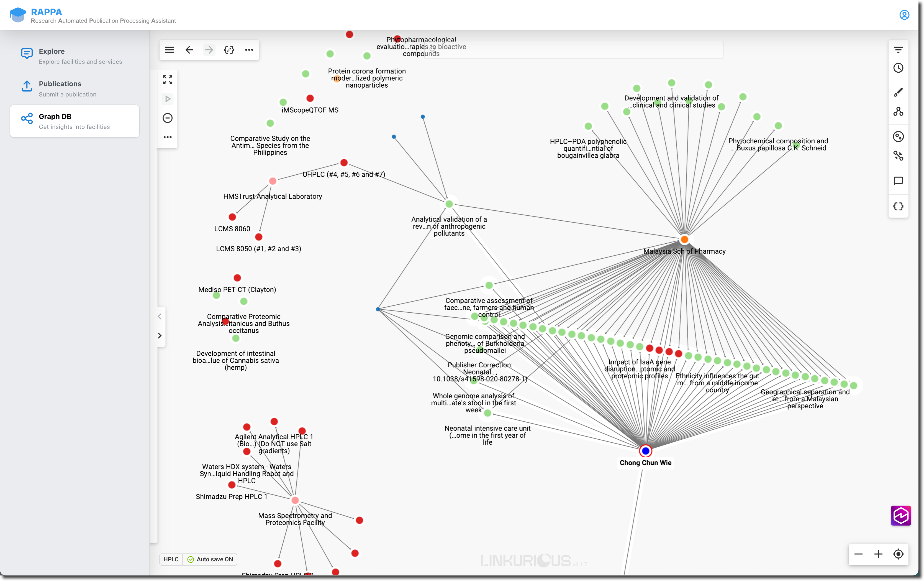Open the history clock icon on the right toolbar
The image size is (924, 581).
[898, 68]
